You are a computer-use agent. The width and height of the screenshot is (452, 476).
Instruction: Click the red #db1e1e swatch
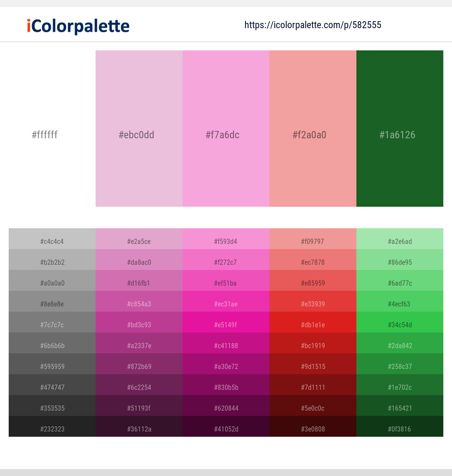pos(313,325)
